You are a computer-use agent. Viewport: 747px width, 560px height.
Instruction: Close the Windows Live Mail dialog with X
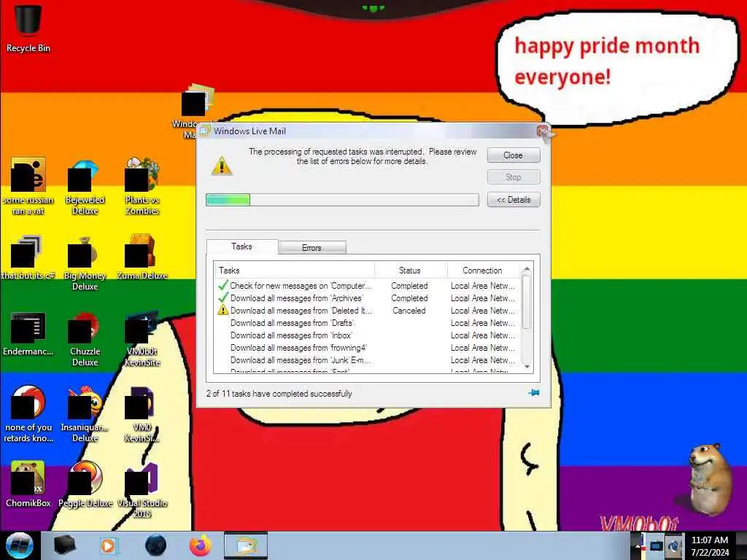pos(542,131)
